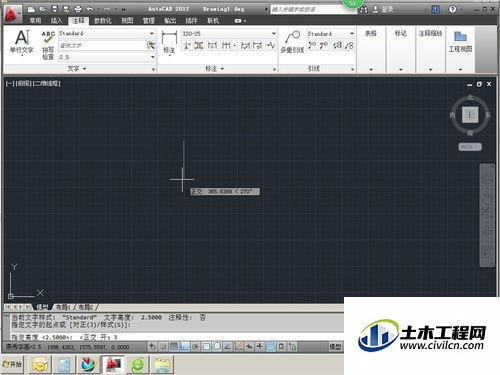500x375 pixels.
Task: Click the large dimension (标注) tool icon
Action: tap(169, 42)
